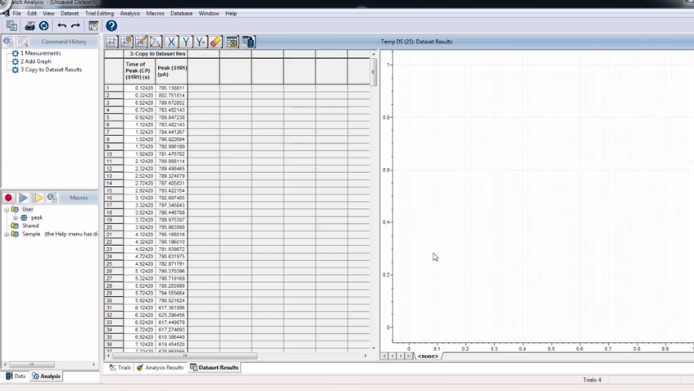The image size is (694, 391).
Task: Assign column as Y with the Y button
Action: pos(185,42)
